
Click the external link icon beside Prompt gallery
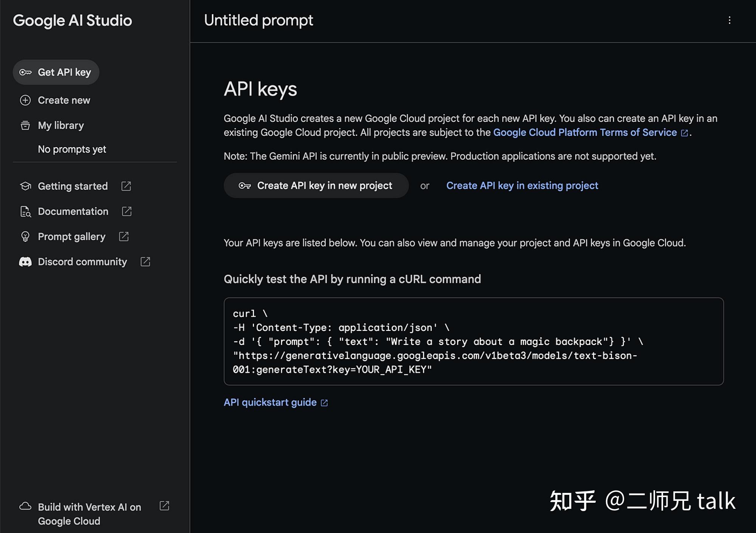pos(124,236)
